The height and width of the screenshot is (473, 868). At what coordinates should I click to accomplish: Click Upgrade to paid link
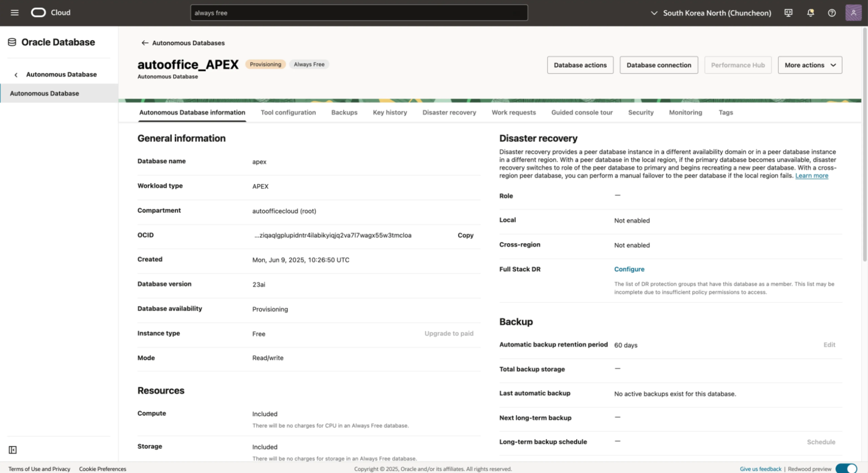point(449,333)
